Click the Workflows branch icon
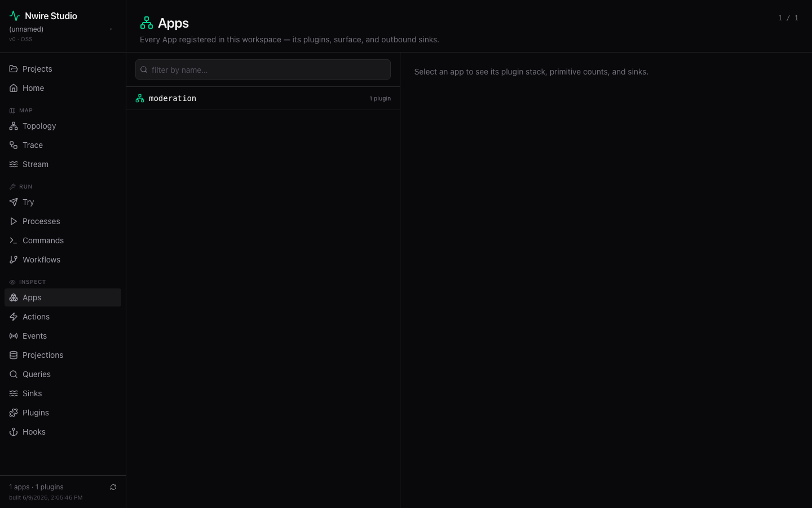 (x=14, y=260)
